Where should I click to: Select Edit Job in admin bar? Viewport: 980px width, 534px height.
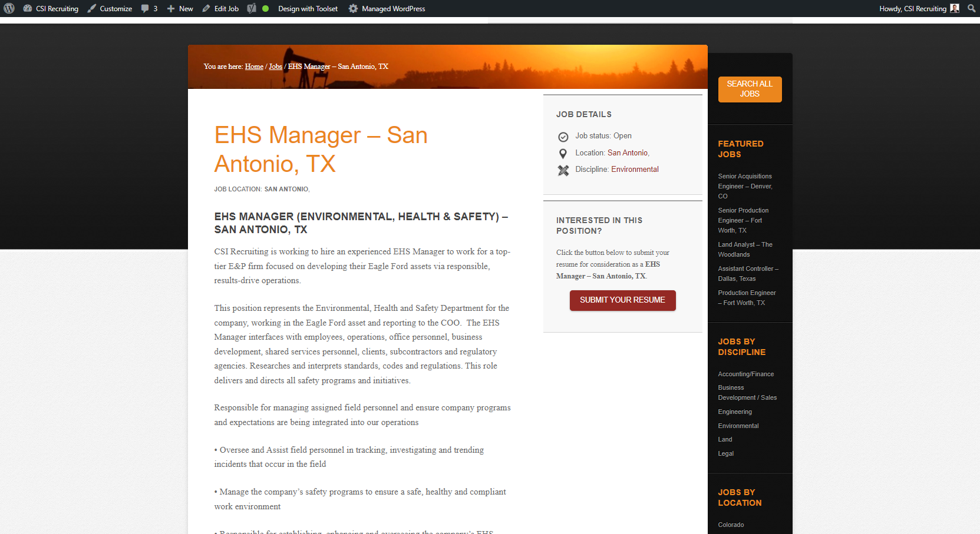[x=220, y=8]
